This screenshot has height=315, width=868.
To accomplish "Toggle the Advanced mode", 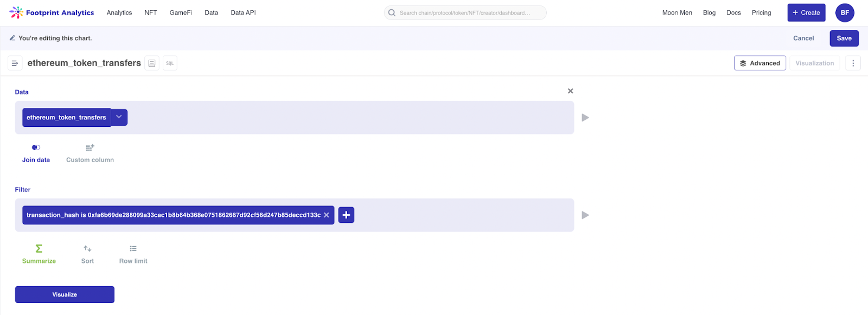I will click(759, 63).
